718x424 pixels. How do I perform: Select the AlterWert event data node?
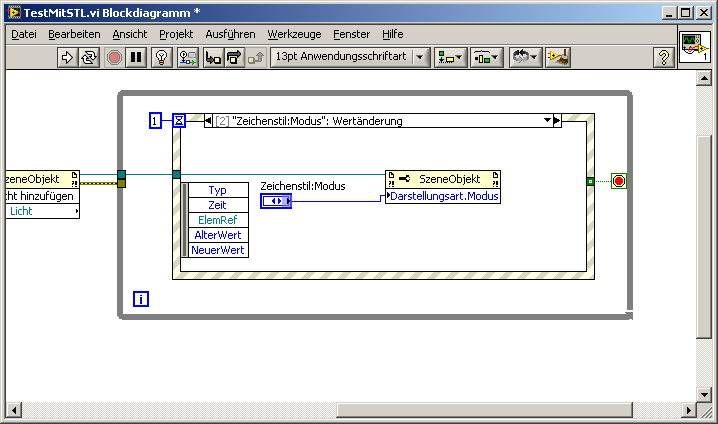pyautogui.click(x=218, y=235)
